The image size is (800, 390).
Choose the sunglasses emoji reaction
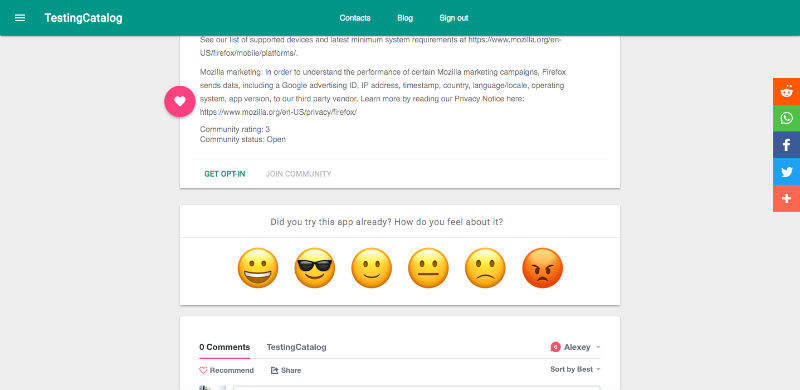pyautogui.click(x=314, y=268)
